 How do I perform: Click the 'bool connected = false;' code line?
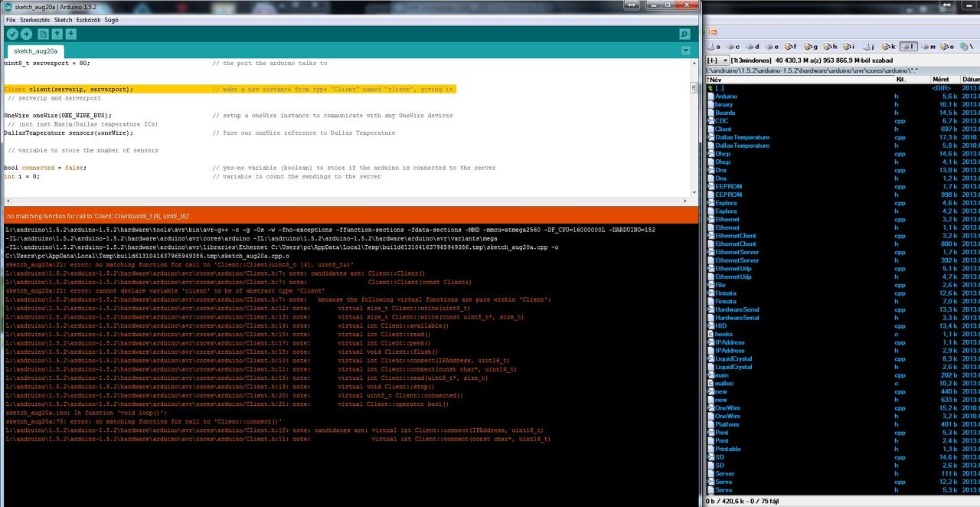tap(45, 168)
